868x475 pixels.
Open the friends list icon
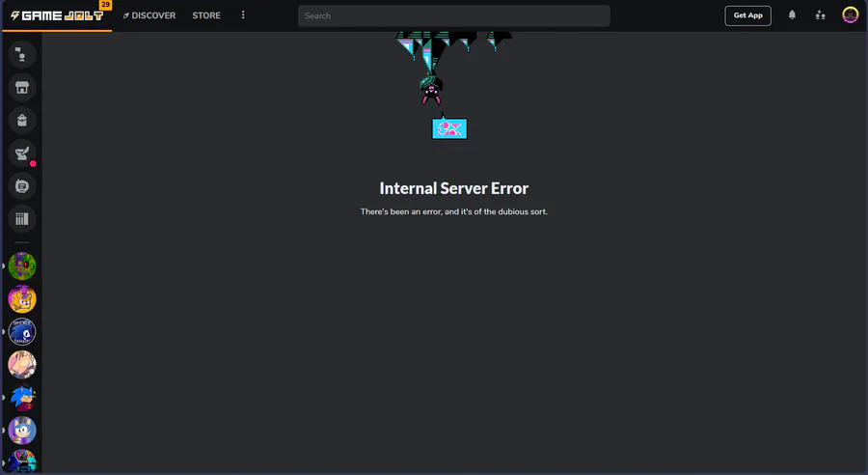click(x=821, y=15)
